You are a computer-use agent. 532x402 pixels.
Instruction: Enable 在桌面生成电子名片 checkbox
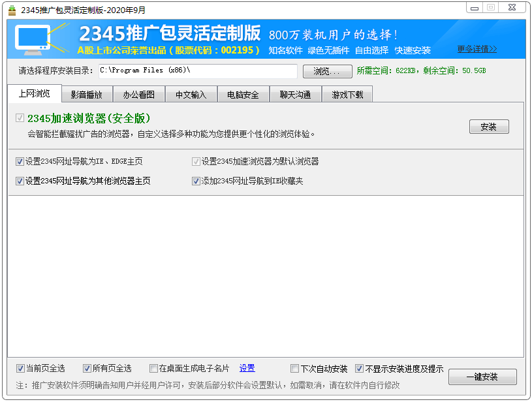click(x=153, y=369)
